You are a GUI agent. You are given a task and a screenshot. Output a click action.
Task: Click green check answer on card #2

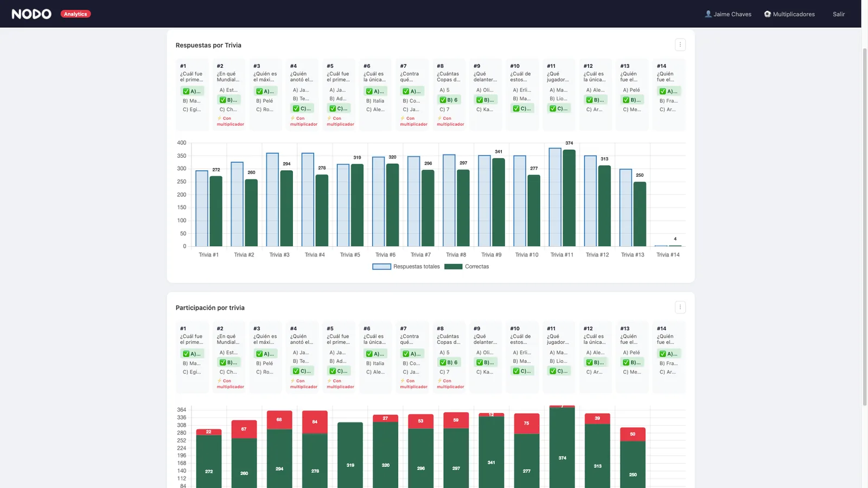(228, 100)
